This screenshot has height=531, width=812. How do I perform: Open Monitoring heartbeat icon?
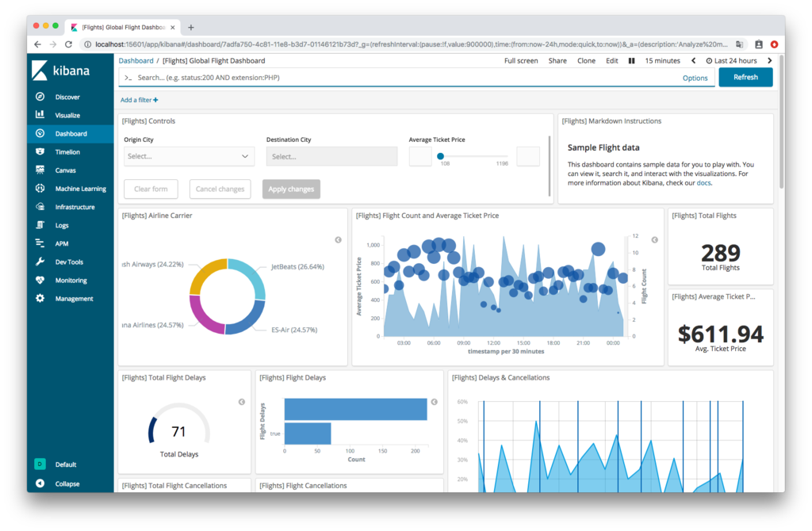click(40, 280)
